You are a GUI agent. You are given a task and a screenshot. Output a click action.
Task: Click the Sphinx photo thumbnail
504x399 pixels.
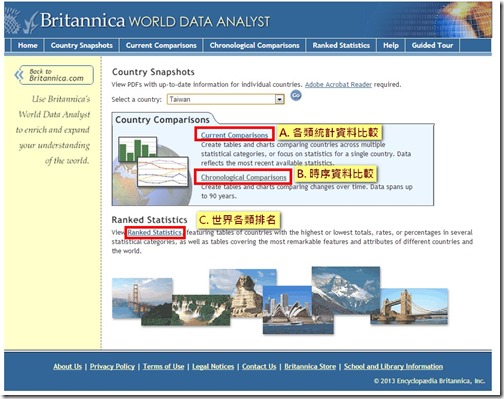[x=243, y=293]
